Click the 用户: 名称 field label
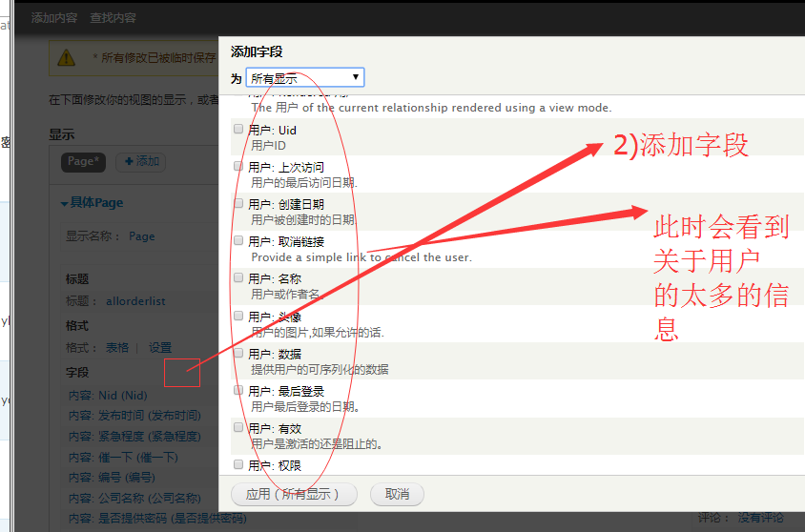 point(276,279)
